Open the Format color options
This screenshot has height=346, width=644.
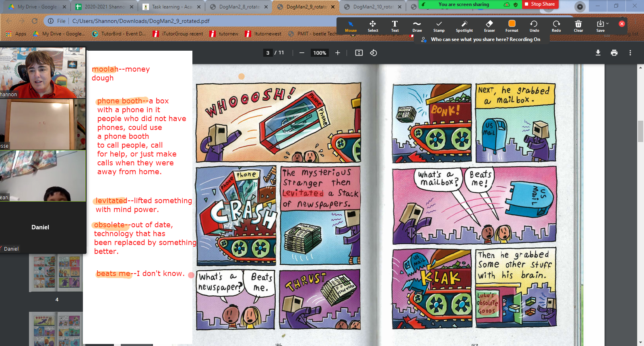click(512, 27)
